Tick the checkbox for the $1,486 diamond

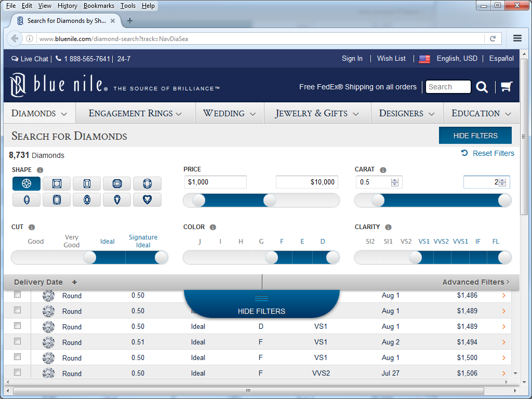(17, 295)
